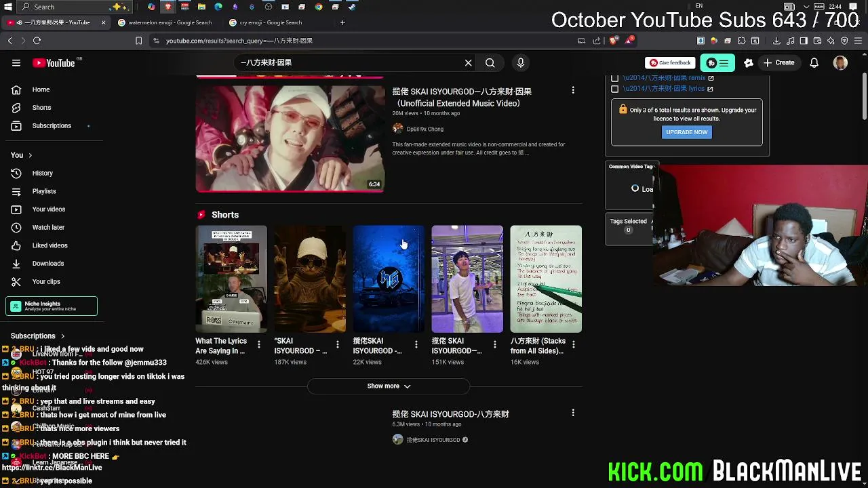
Task: Expand the You section chevron
Action: click(x=30, y=155)
